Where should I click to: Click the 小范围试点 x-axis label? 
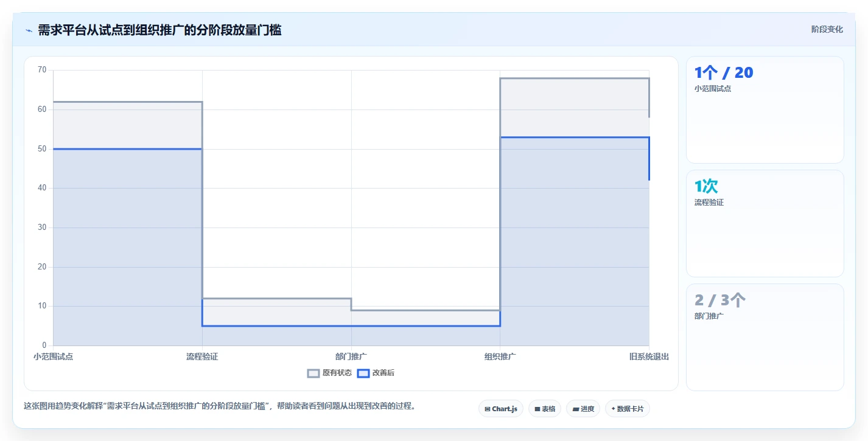click(54, 356)
